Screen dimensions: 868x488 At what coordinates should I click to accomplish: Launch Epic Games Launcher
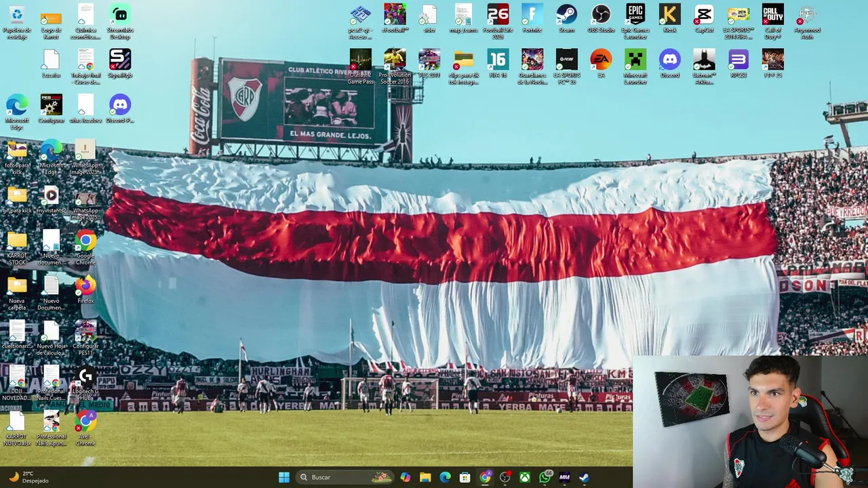[x=635, y=22]
